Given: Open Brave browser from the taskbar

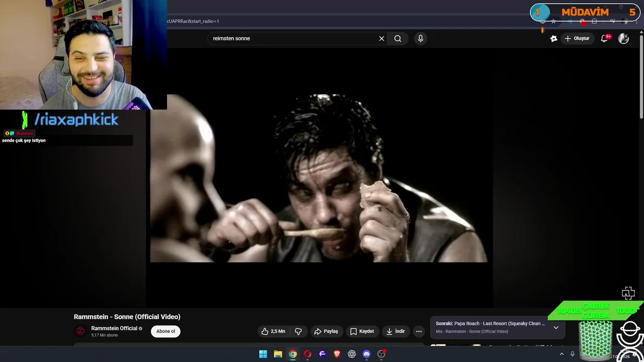Looking at the screenshot, I should tap(337, 354).
